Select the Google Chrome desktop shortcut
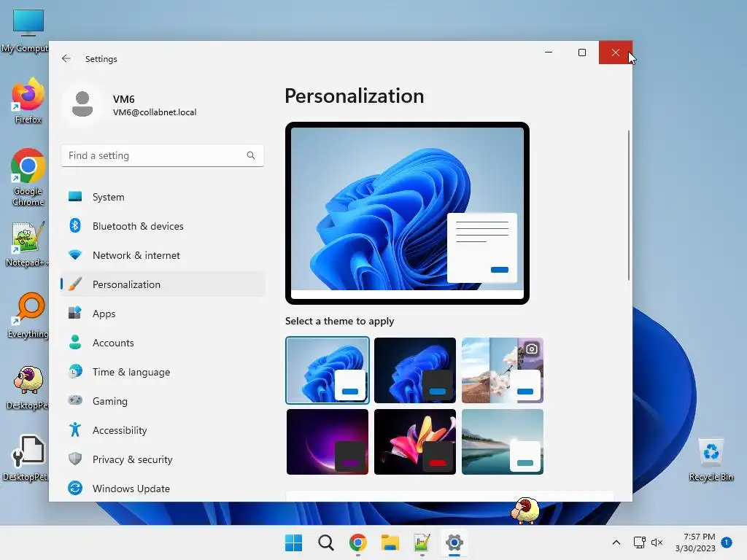The height and width of the screenshot is (560, 747). (28, 177)
